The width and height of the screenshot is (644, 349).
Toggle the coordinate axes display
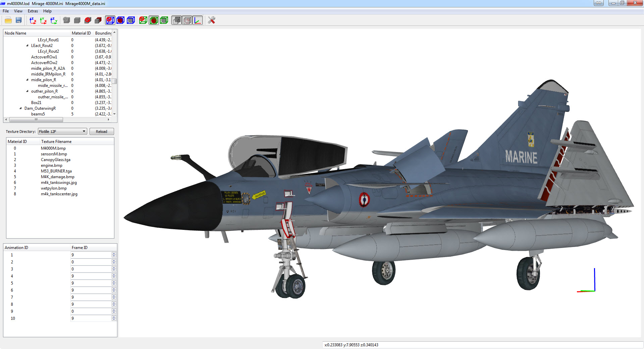click(x=198, y=20)
